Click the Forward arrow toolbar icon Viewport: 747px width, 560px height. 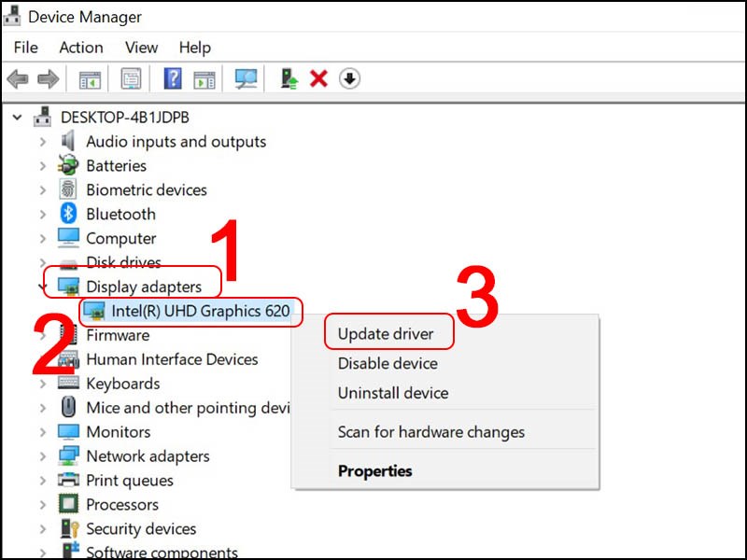click(49, 78)
